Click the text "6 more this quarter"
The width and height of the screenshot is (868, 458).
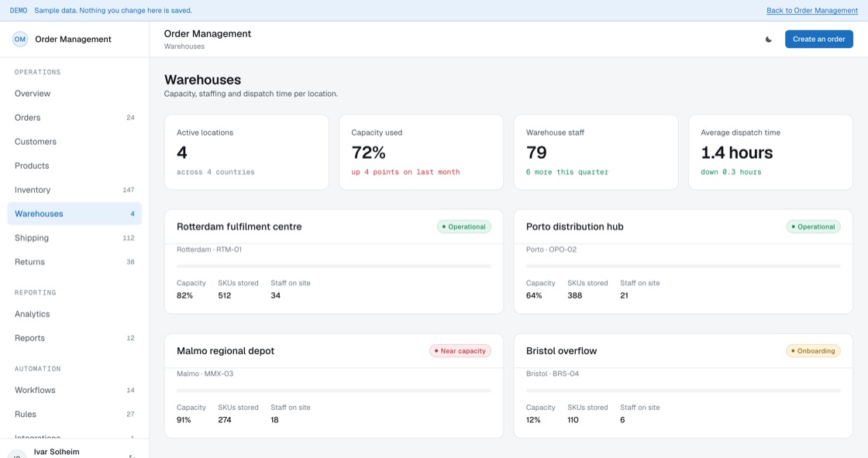point(567,172)
